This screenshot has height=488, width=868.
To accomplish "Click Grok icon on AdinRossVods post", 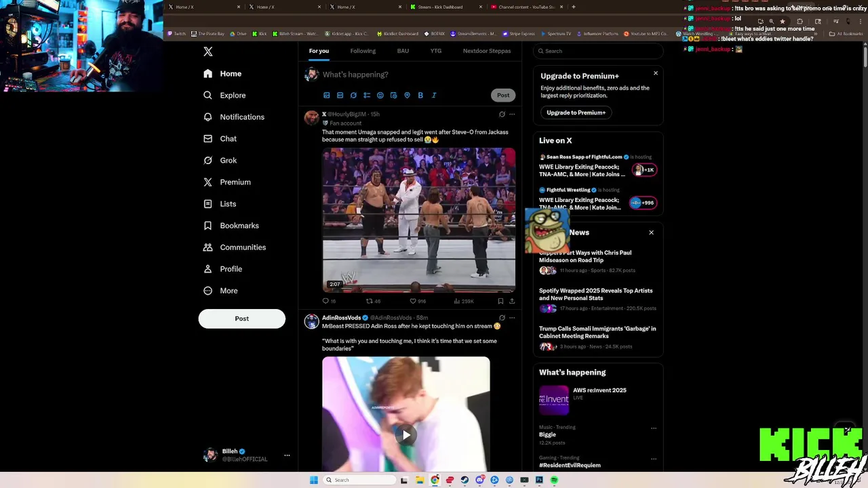I will 502,317.
